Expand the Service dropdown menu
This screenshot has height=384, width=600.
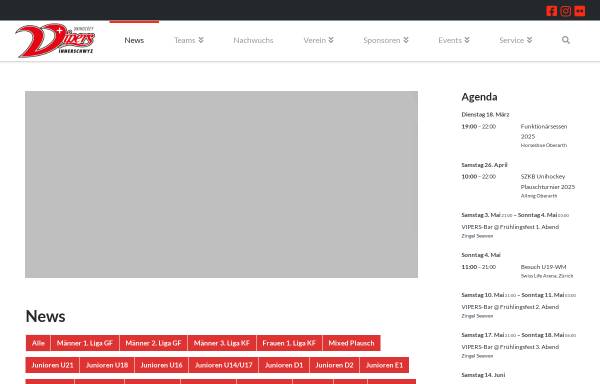click(x=515, y=40)
